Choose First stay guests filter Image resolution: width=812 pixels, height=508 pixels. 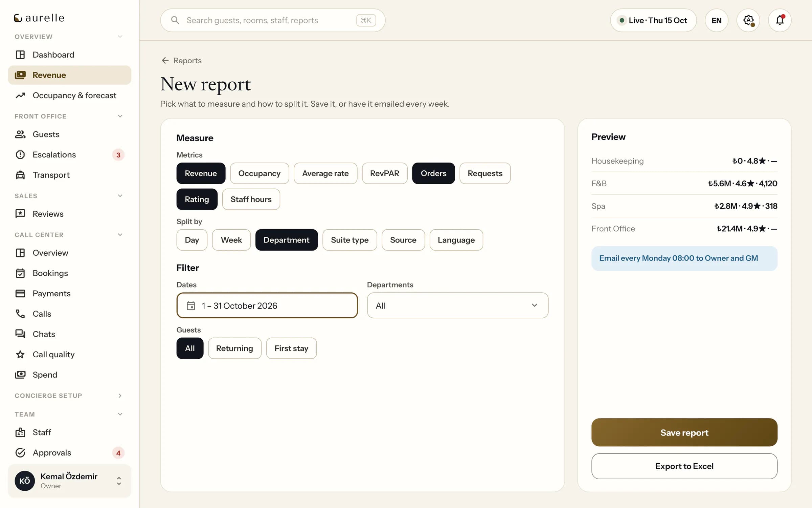point(291,348)
